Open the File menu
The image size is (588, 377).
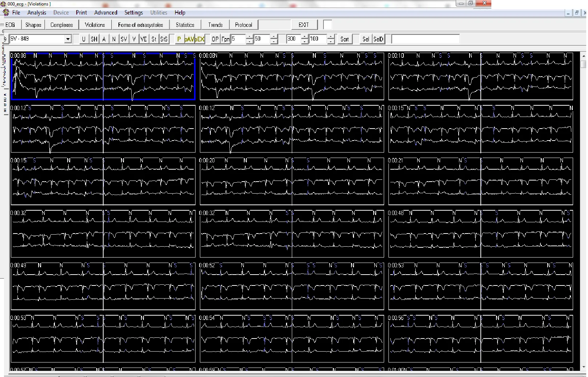click(x=16, y=12)
